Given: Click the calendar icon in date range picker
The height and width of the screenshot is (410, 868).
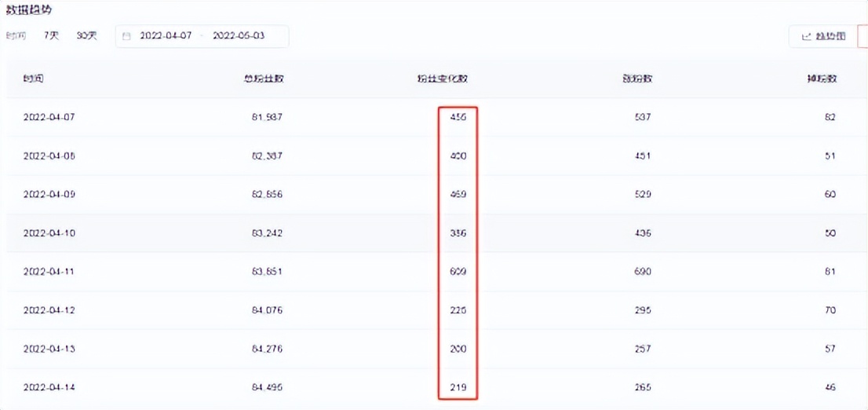Looking at the screenshot, I should [x=127, y=36].
